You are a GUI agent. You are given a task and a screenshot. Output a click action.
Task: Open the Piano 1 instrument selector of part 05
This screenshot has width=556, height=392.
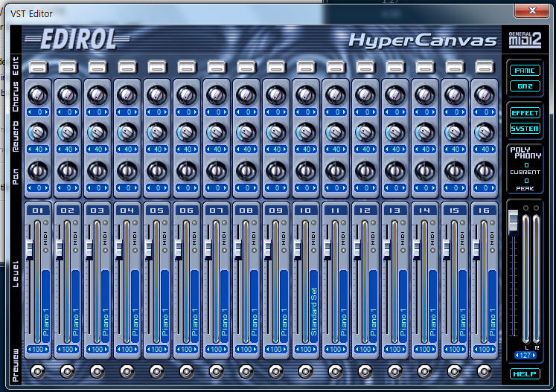[165, 306]
